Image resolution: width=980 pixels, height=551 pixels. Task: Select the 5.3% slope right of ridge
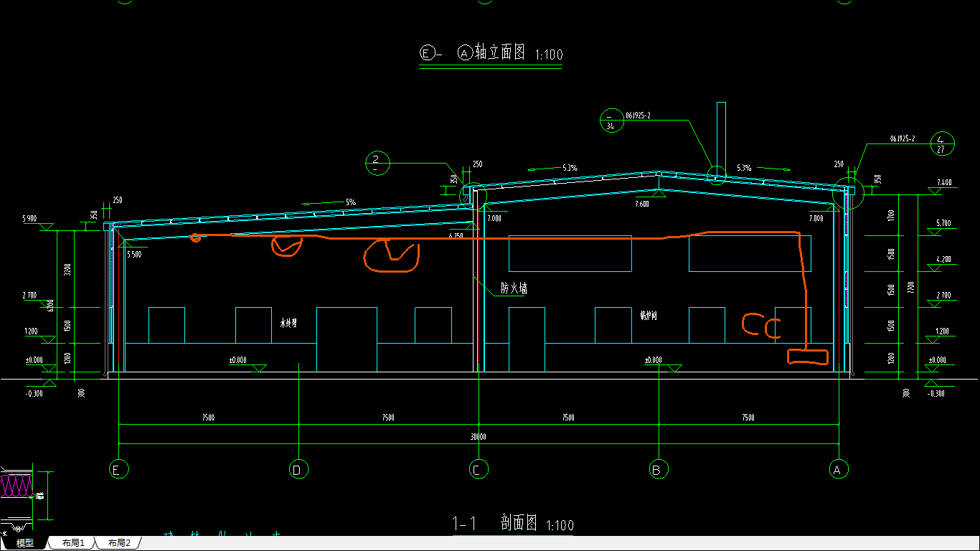tap(744, 168)
